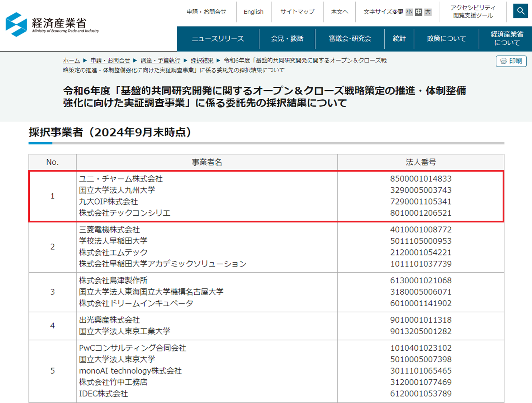Click the 印刷 print button
Image resolution: width=532 pixels, height=403 pixels.
tap(511, 61)
